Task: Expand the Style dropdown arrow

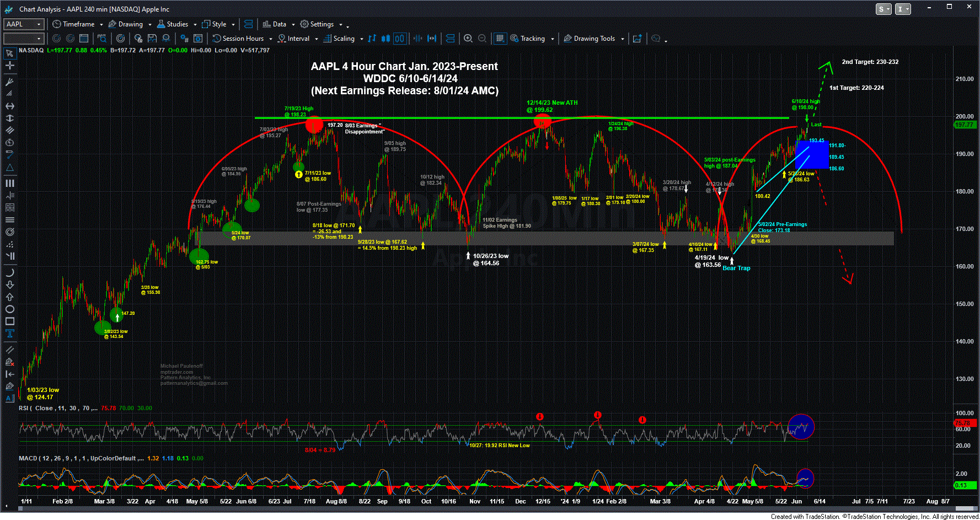Action: 233,24
